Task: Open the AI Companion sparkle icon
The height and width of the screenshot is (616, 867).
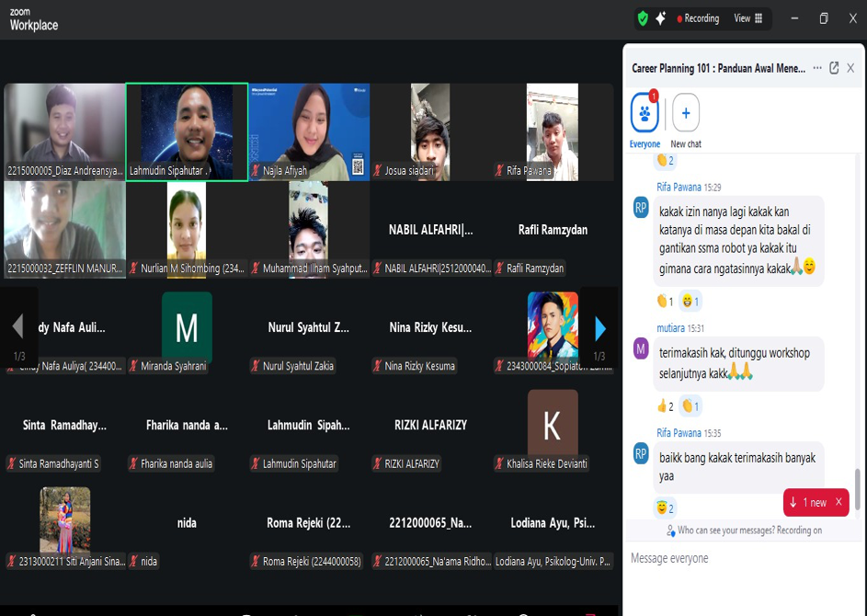Action: point(660,18)
